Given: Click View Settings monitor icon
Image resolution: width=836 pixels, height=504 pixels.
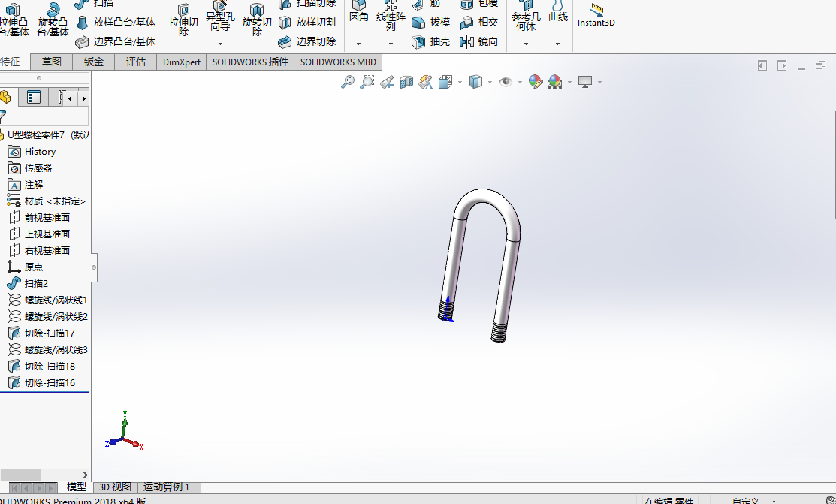Looking at the screenshot, I should pos(585,82).
